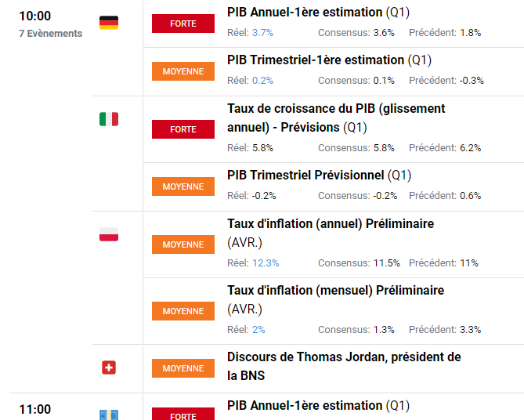Select the 10:00 time slot header
Viewport: 524px width, 420px height.
(34, 16)
